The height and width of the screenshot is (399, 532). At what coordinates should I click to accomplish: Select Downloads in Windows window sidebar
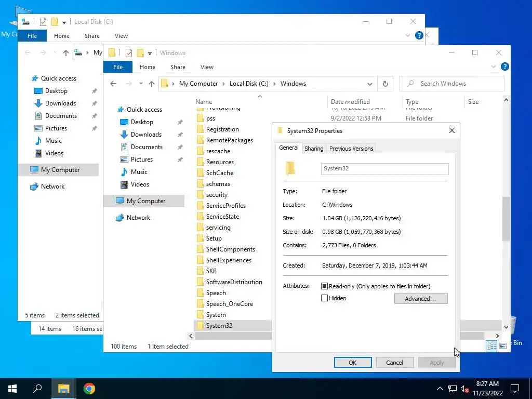(x=146, y=135)
